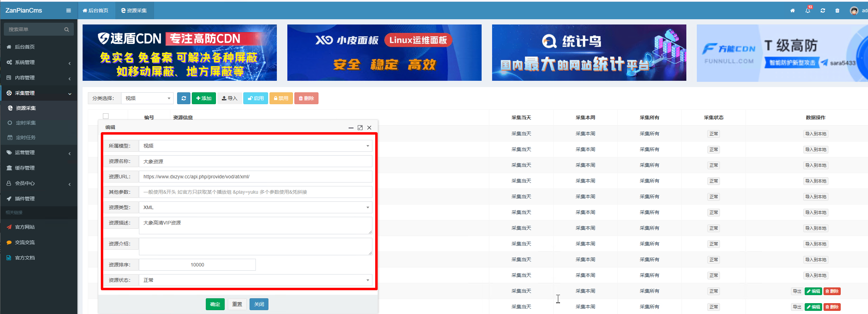
Task: Click the 资源名称 input field
Action: click(x=255, y=161)
